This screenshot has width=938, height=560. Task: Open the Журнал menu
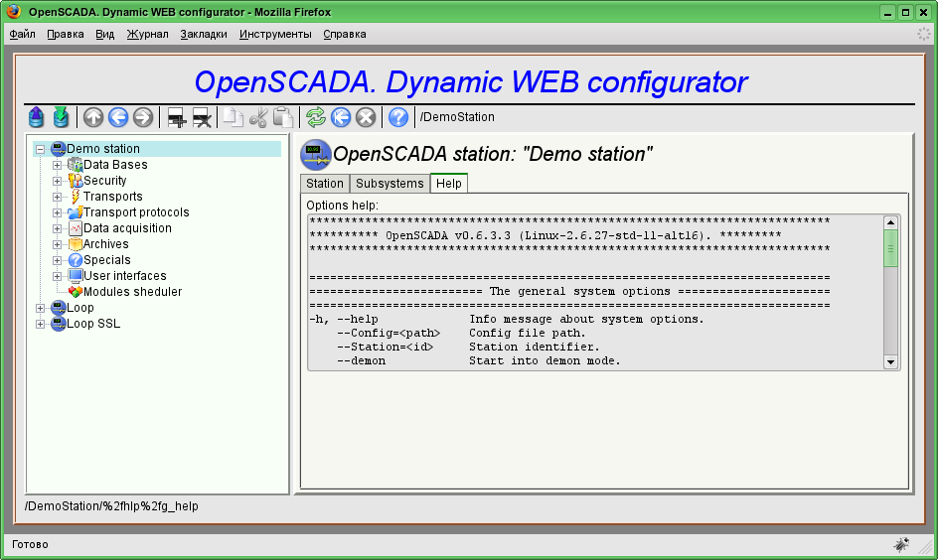coord(147,34)
